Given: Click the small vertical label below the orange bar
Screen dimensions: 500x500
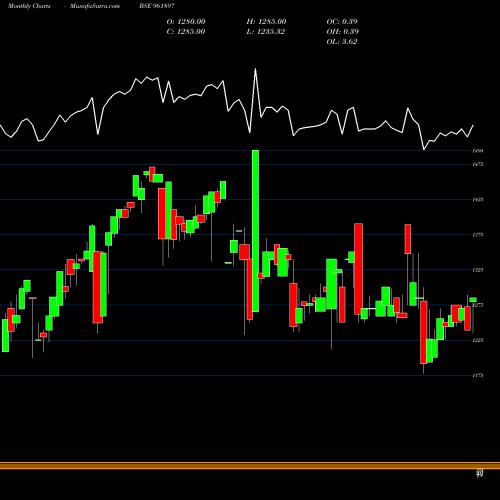Looking at the screenshot, I should point(480,473).
